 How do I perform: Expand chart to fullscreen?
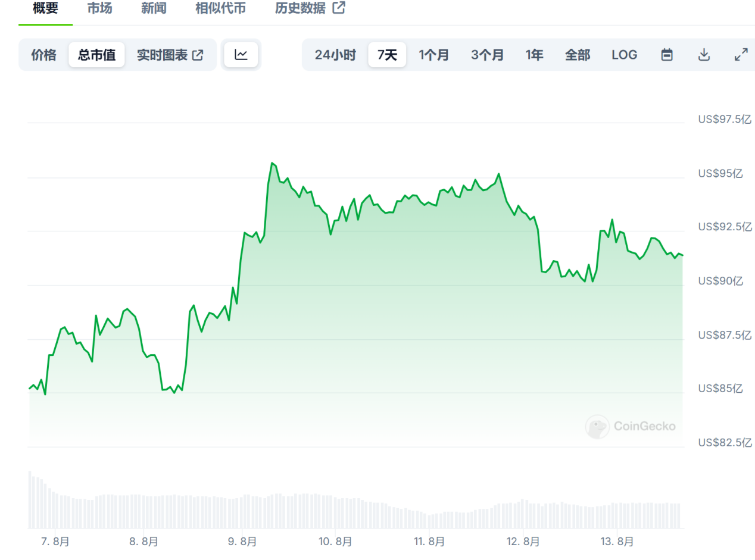coord(741,55)
